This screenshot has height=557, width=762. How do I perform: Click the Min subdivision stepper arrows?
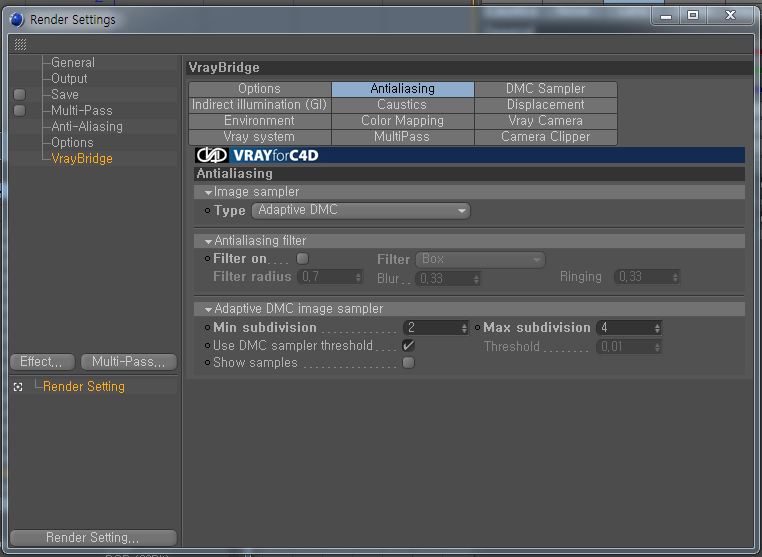tap(464, 328)
